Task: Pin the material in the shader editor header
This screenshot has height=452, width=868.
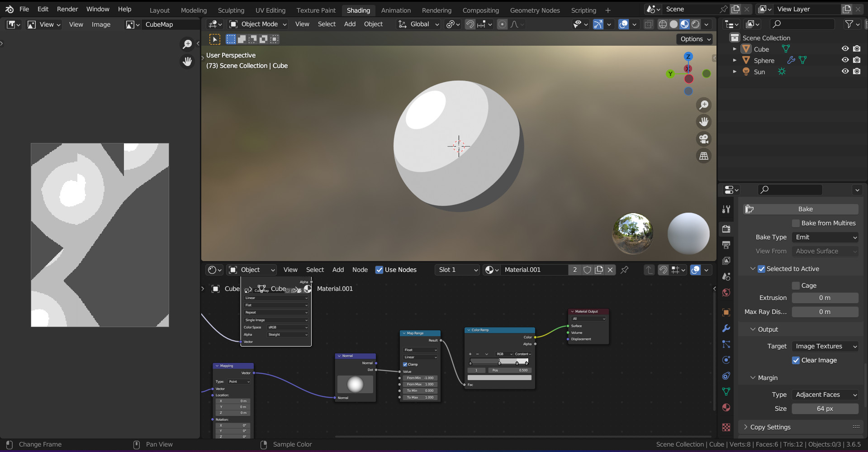Action: pos(625,270)
